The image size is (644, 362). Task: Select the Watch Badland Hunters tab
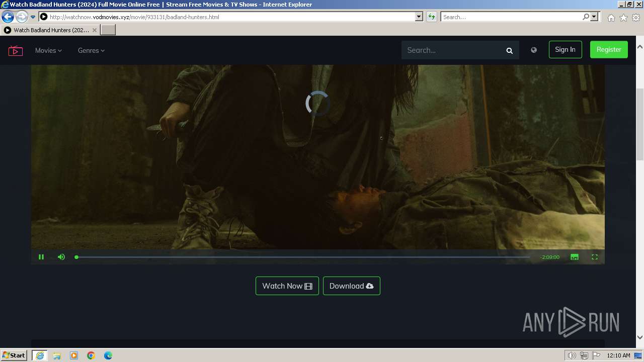tap(50, 30)
